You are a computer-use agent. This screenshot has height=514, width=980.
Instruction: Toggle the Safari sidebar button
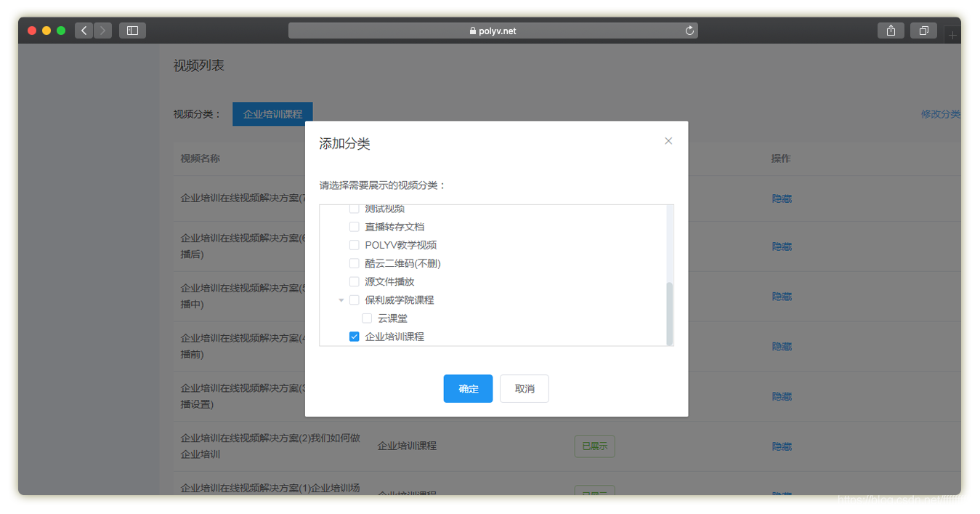pos(132,31)
